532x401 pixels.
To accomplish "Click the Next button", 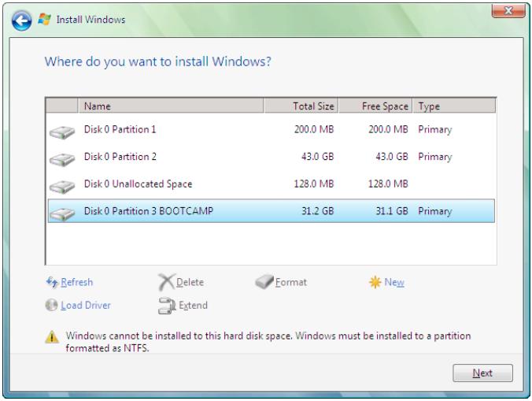I will coord(482,373).
